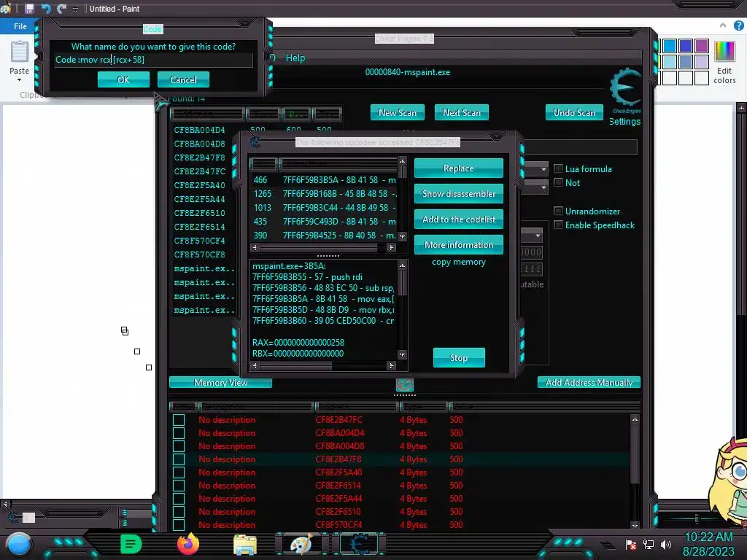Click the Undo Scan button
This screenshot has height=560, width=747.
tap(574, 112)
